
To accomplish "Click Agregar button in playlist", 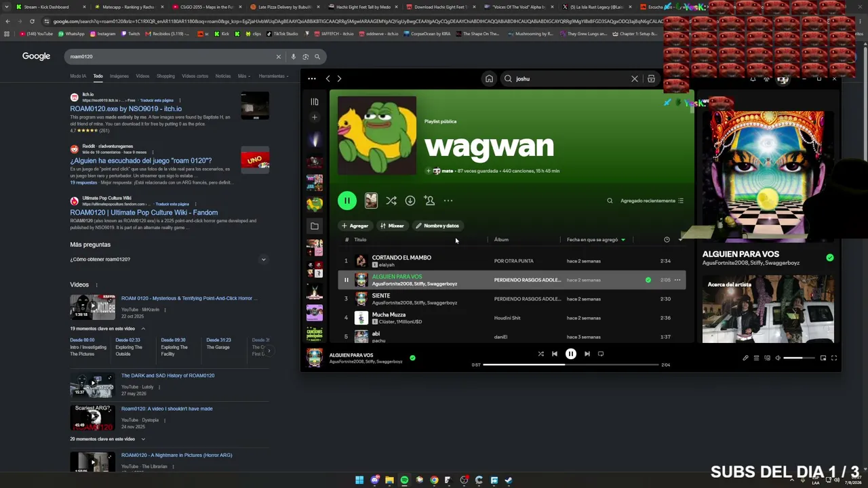I will point(355,226).
